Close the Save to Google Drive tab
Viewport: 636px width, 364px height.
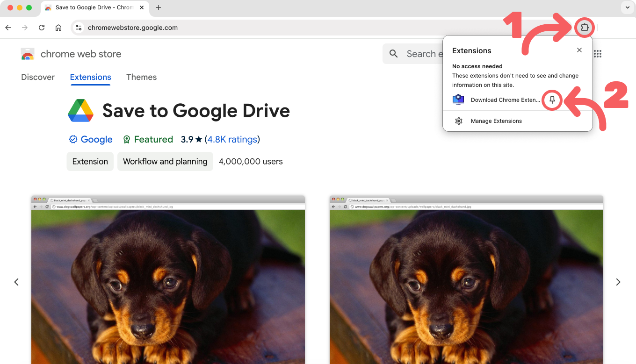141,7
